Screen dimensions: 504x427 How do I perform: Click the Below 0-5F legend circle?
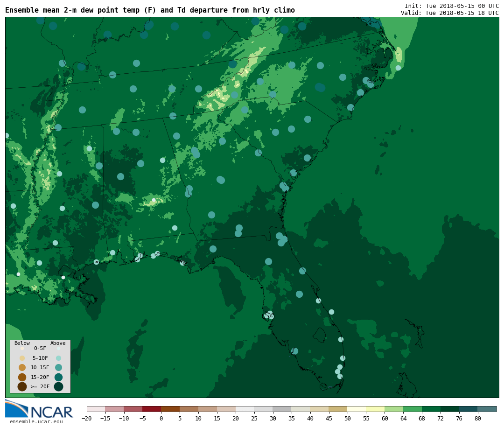(x=22, y=348)
